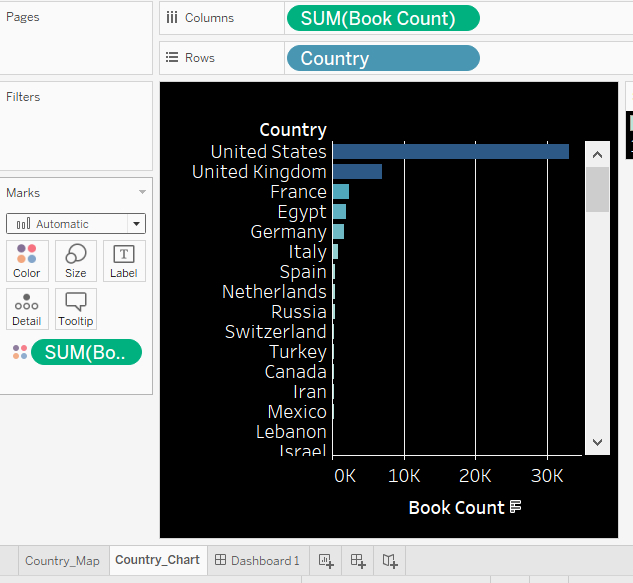Image resolution: width=633 pixels, height=583 pixels.
Task: Click the Country header label
Action: click(x=293, y=130)
